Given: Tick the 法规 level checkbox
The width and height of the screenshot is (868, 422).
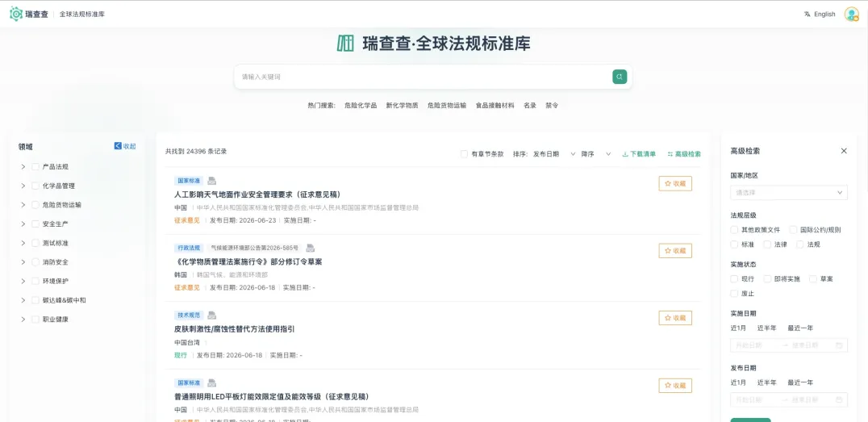Looking at the screenshot, I should [x=800, y=244].
